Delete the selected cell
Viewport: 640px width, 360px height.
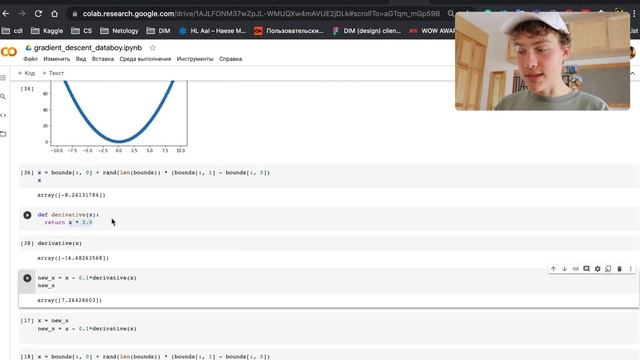619,269
